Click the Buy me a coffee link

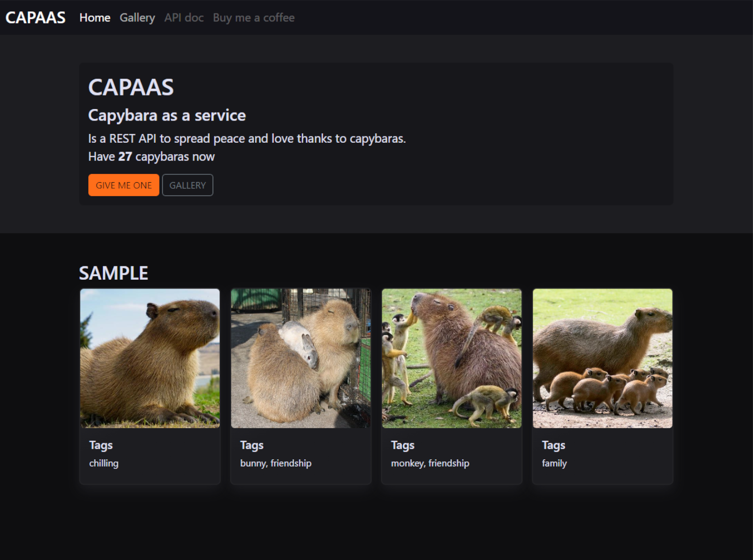pos(253,18)
